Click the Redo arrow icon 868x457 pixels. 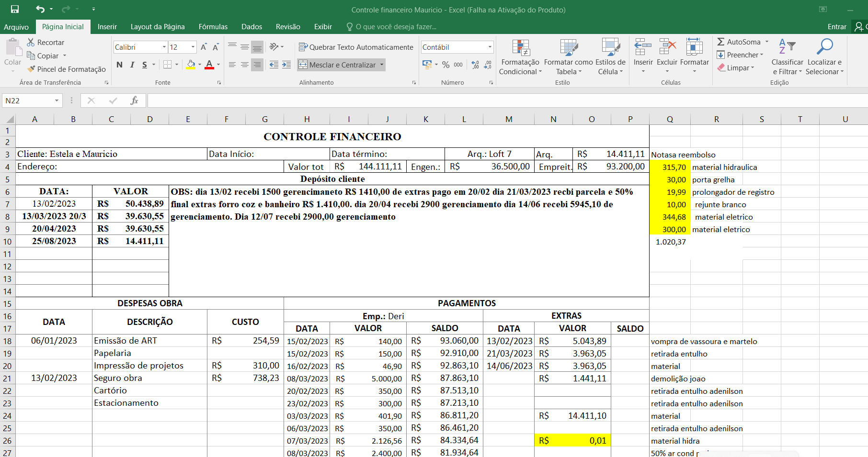pyautogui.click(x=66, y=9)
